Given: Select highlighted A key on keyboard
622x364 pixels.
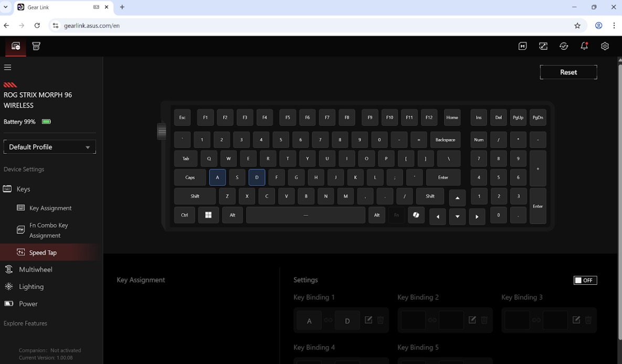Looking at the screenshot, I should (217, 177).
